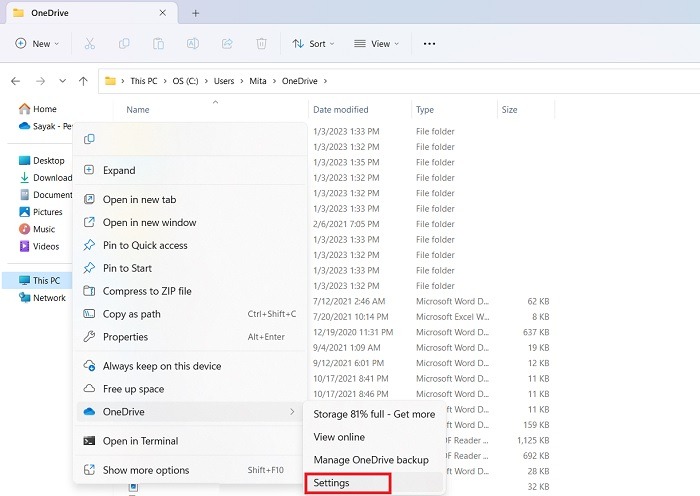Viewport: 700px width, 496px height.
Task: Open Desktop in navigation pane
Action: (42, 161)
